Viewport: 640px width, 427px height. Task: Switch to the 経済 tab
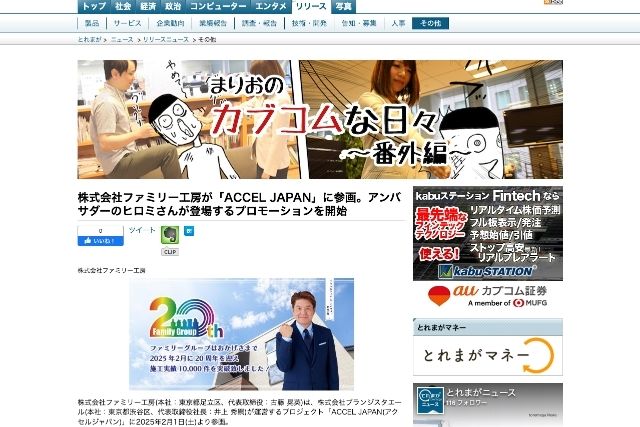(x=147, y=6)
